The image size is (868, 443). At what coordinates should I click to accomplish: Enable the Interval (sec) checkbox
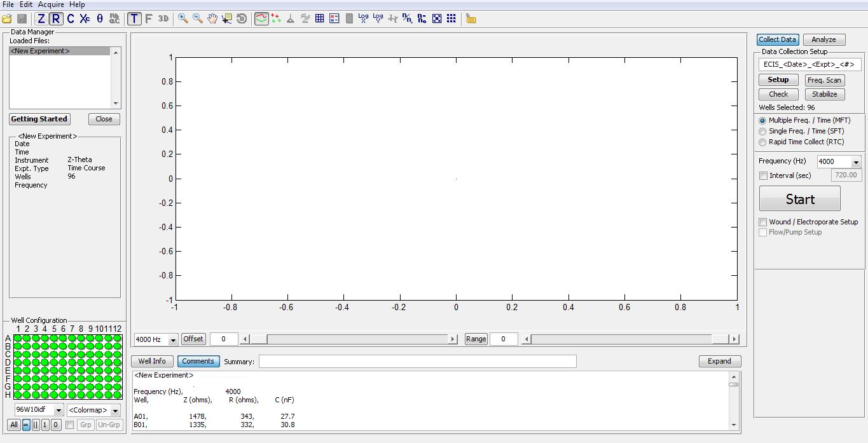[764, 175]
